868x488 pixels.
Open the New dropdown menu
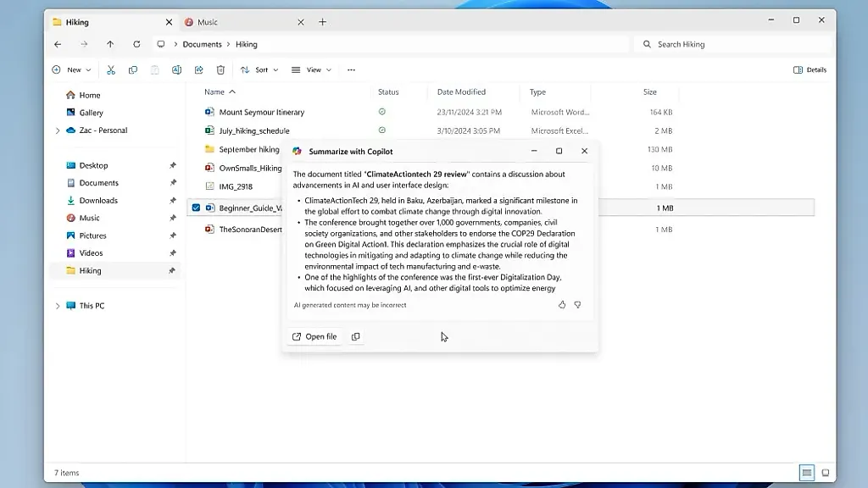pos(71,69)
